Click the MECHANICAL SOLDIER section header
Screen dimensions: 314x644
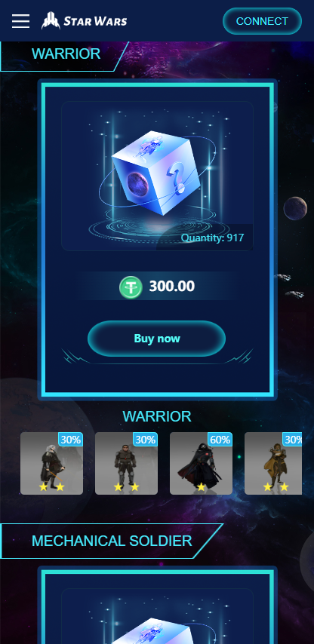[x=112, y=541]
